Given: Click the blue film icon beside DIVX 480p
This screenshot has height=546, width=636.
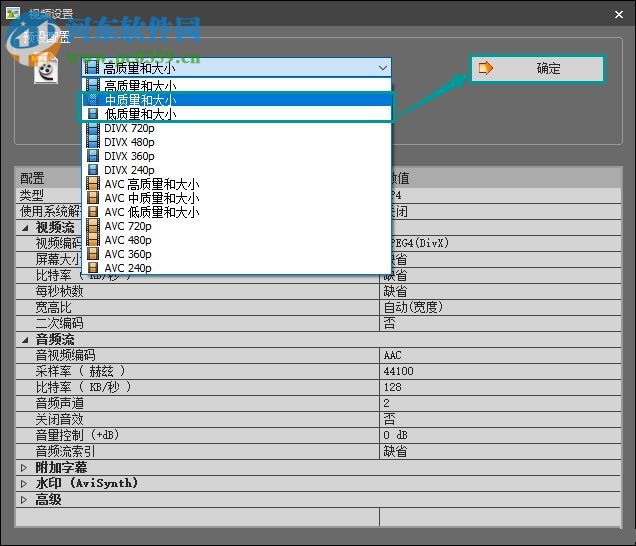Looking at the screenshot, I should (x=93, y=142).
